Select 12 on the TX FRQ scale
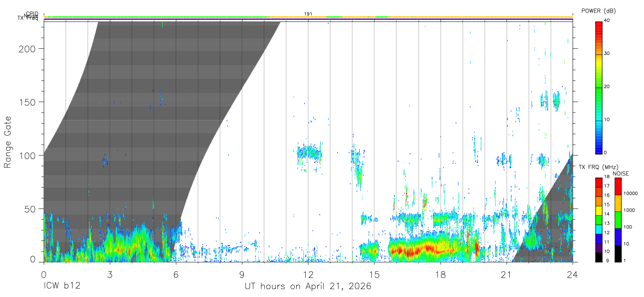644x297 pixels. click(606, 233)
